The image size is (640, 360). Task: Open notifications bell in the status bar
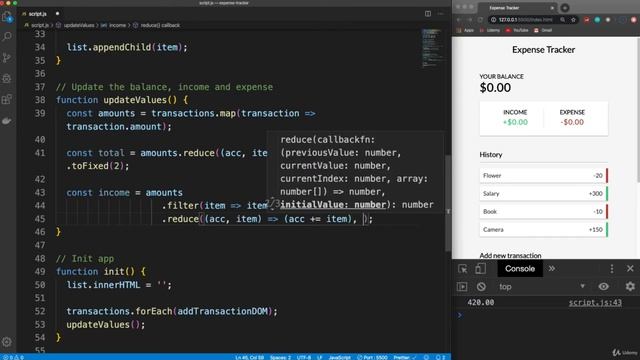(440, 357)
